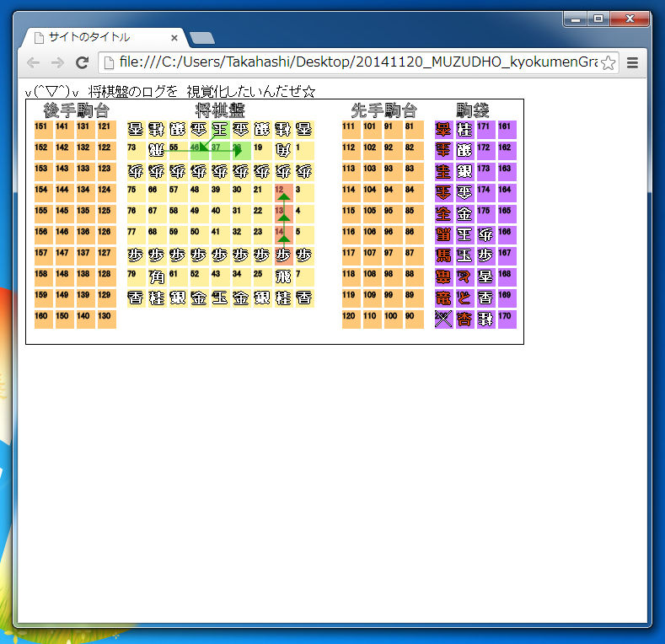Select the orange 杏 piece in the bag's bottom row
Image resolution: width=665 pixels, height=644 pixels.
tap(464, 319)
